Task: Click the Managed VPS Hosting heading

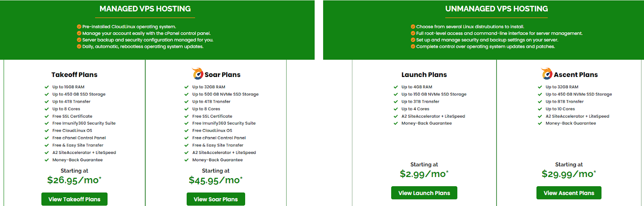Action: coord(145,9)
